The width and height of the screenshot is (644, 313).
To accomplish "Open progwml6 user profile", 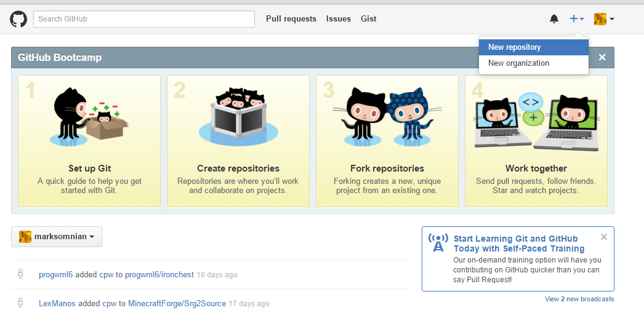I will pyautogui.click(x=56, y=275).
